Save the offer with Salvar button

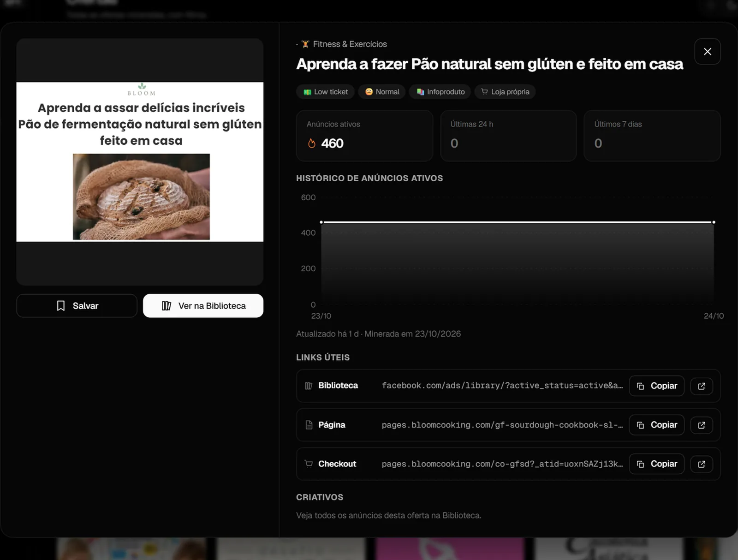tap(77, 306)
